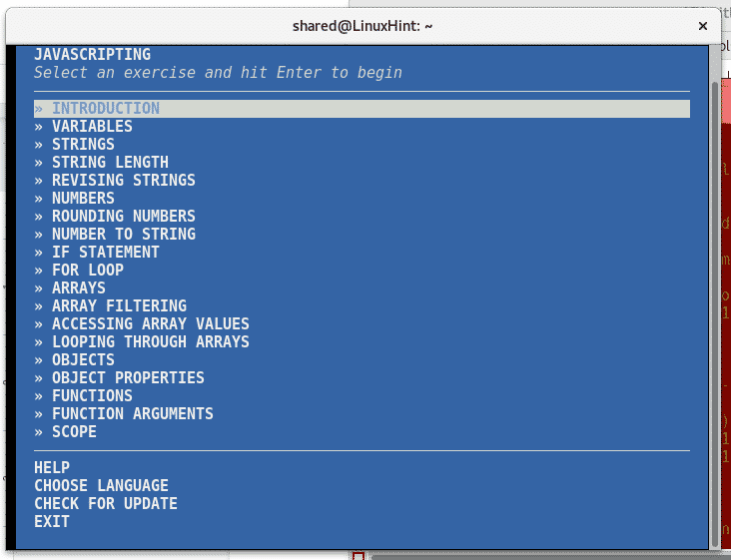Click the shared@LinuxHint title bar
The image size is (731, 560).
363,26
